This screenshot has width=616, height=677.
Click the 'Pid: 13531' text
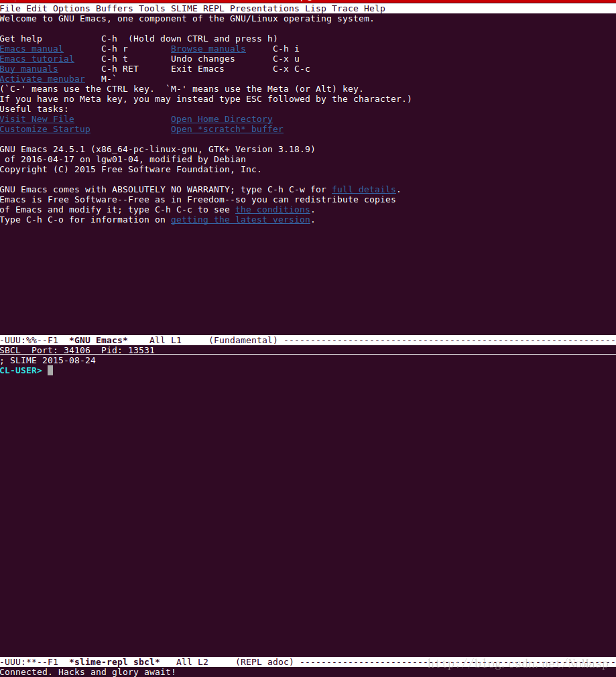128,350
